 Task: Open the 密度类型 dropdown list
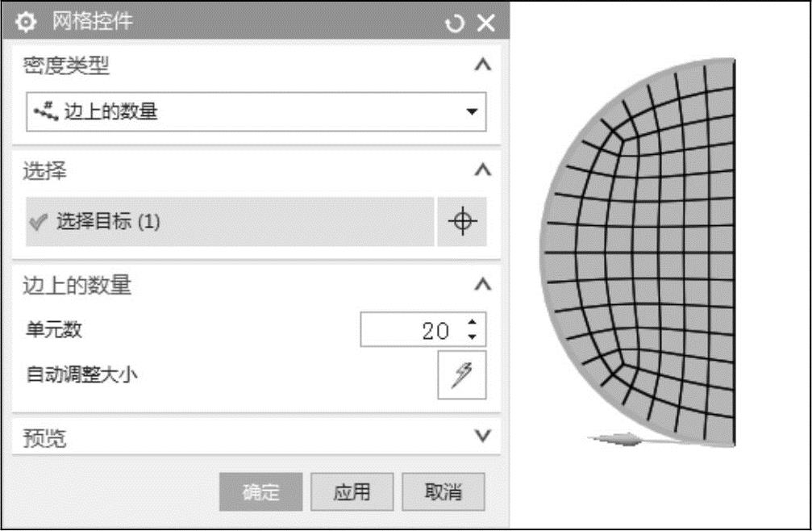click(x=473, y=111)
